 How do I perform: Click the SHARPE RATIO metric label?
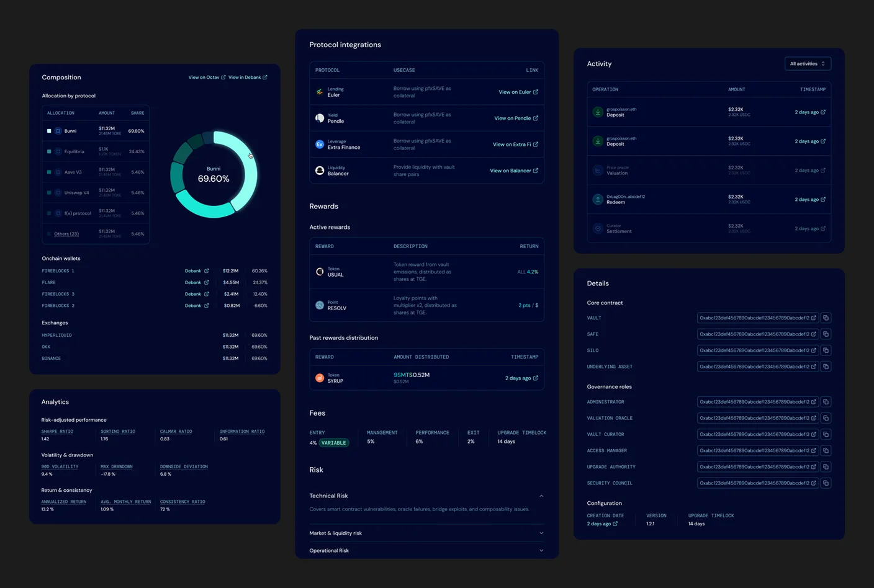point(57,431)
